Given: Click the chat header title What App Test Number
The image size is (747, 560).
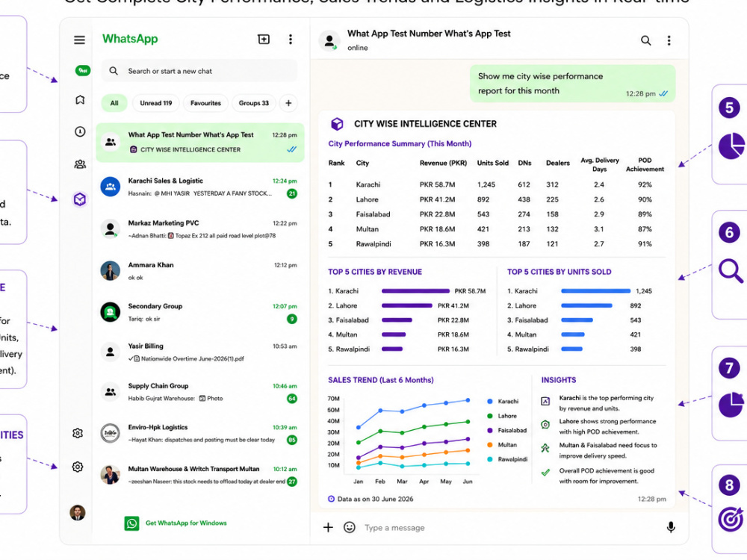Looking at the screenshot, I should pos(429,34).
